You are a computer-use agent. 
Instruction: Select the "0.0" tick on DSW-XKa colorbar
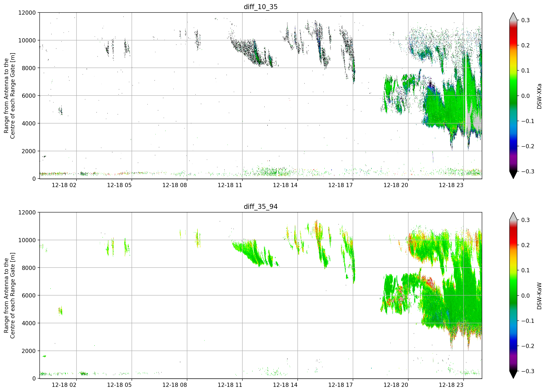[526, 96]
